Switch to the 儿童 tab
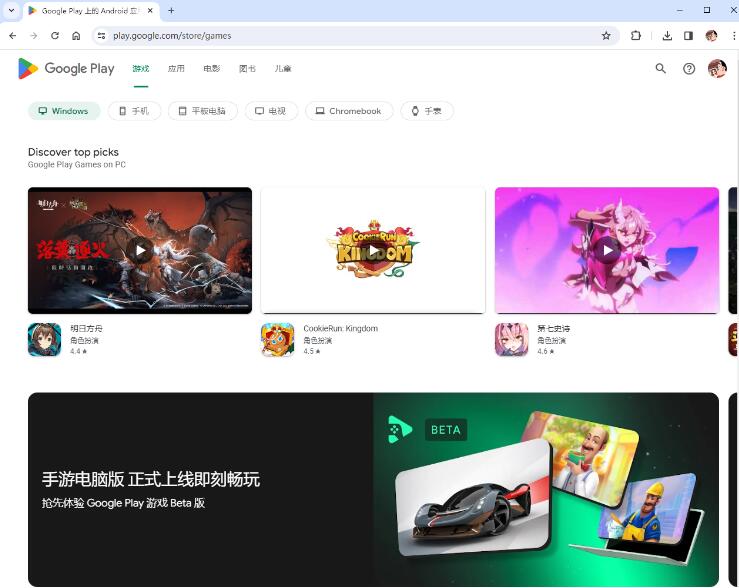 [283, 69]
